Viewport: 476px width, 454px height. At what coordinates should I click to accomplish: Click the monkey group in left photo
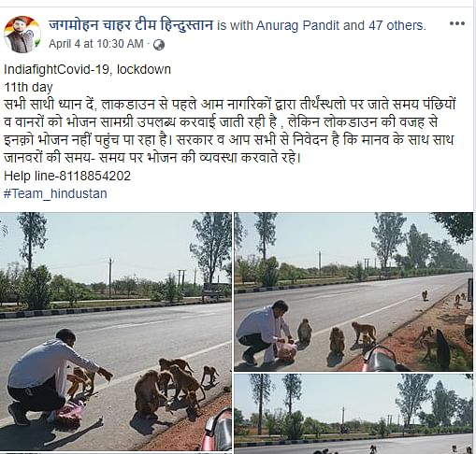pyautogui.click(x=176, y=386)
